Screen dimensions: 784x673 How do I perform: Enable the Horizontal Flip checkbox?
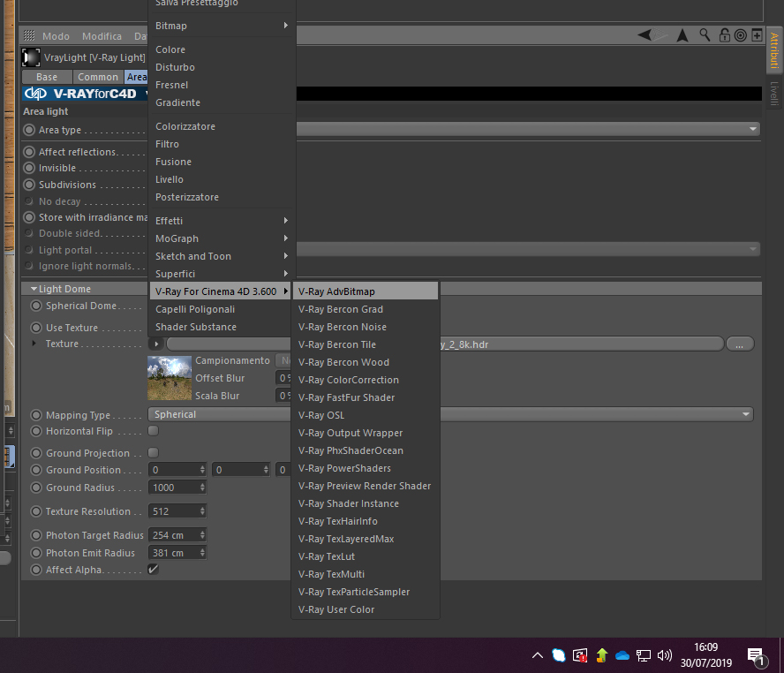click(x=154, y=430)
